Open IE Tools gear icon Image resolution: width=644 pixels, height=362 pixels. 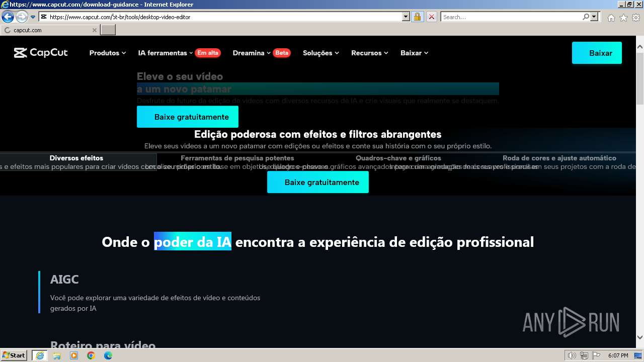[636, 18]
